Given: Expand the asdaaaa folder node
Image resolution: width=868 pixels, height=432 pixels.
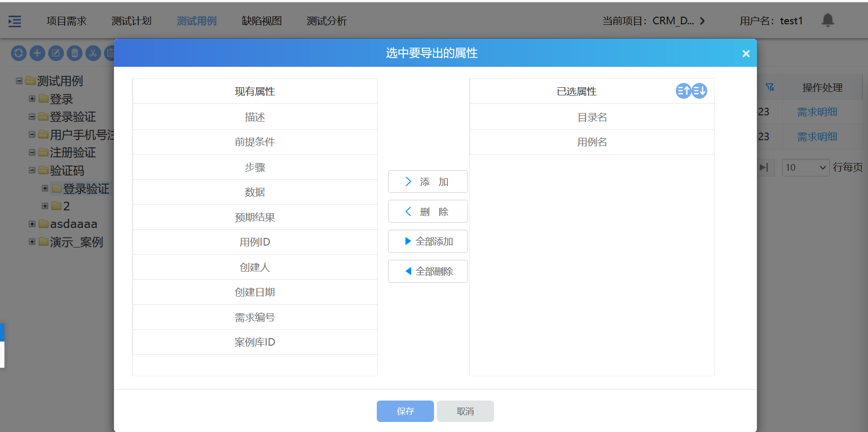Looking at the screenshot, I should point(32,224).
